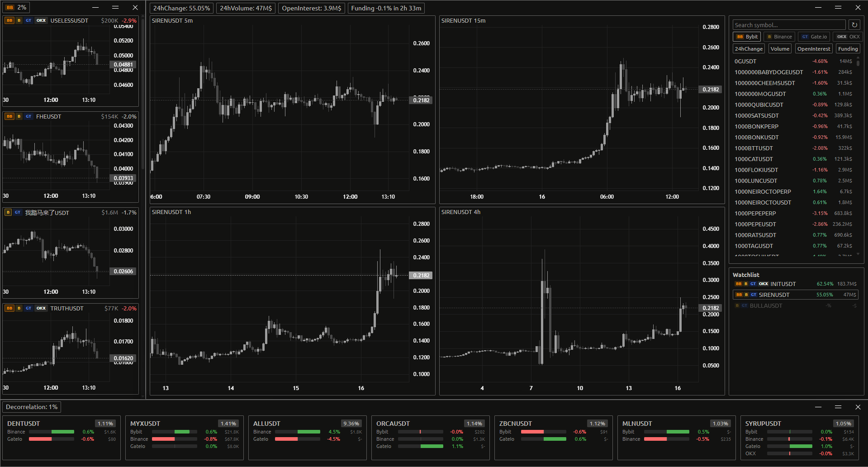Sort symbol list by 24hChange
Screen dimensions: 868x467
[749, 49]
